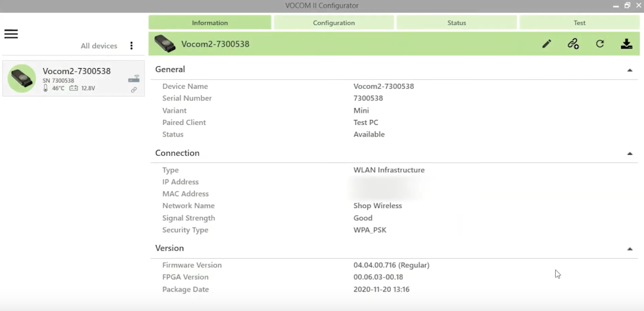
Task: Click the refresh icon
Action: pyautogui.click(x=600, y=44)
